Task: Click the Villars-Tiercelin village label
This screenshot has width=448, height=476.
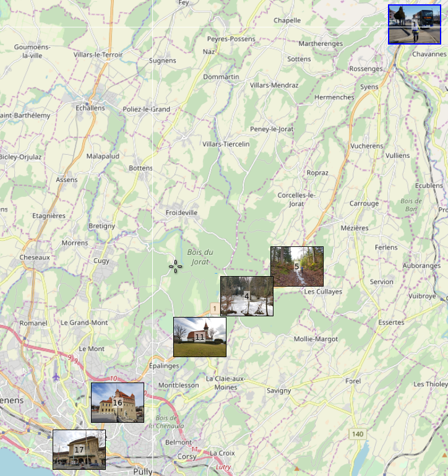Action: click(x=226, y=144)
